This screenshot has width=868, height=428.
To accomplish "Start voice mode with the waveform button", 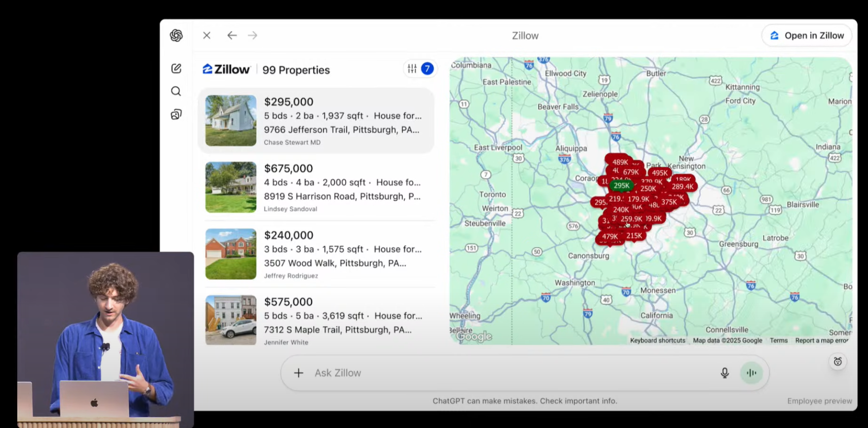I will click(751, 373).
